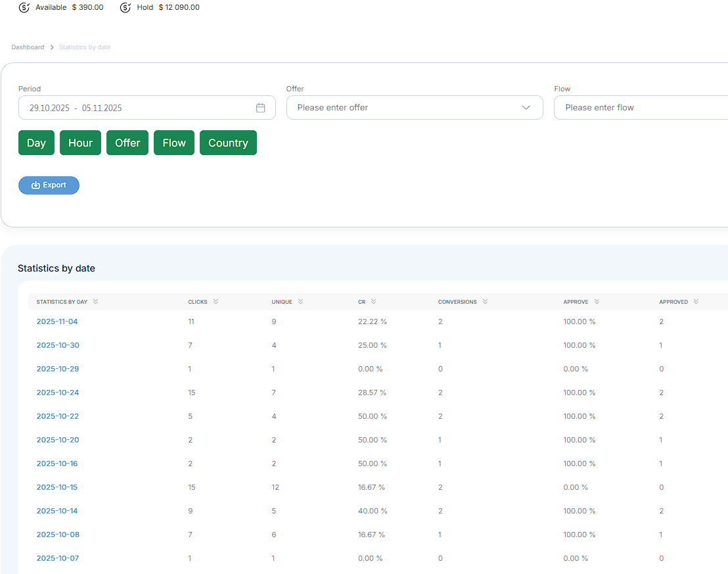Screen dimensions: 728x574
Task: Open the 2025-11-04 date link
Action: (57, 322)
